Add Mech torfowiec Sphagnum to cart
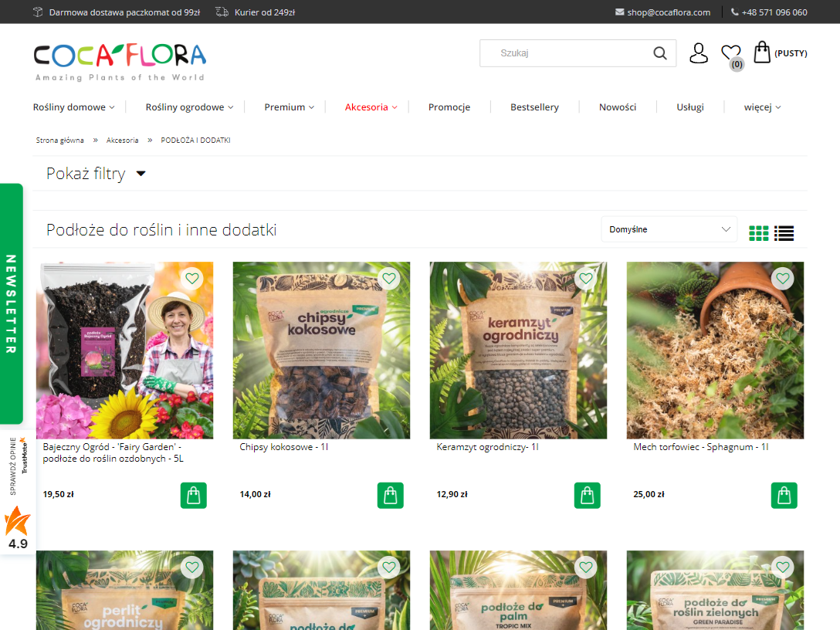The width and height of the screenshot is (840, 630). click(x=784, y=496)
